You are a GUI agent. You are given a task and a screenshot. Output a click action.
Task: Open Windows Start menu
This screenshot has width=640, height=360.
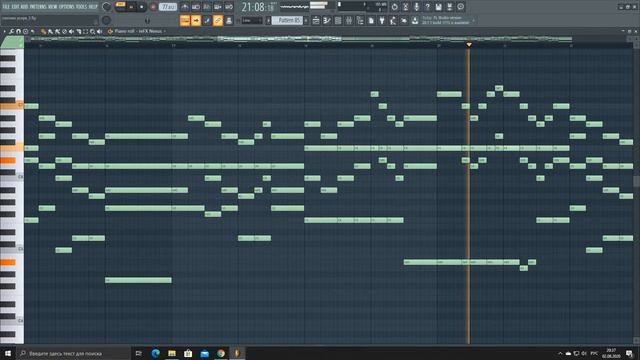[x=8, y=353]
